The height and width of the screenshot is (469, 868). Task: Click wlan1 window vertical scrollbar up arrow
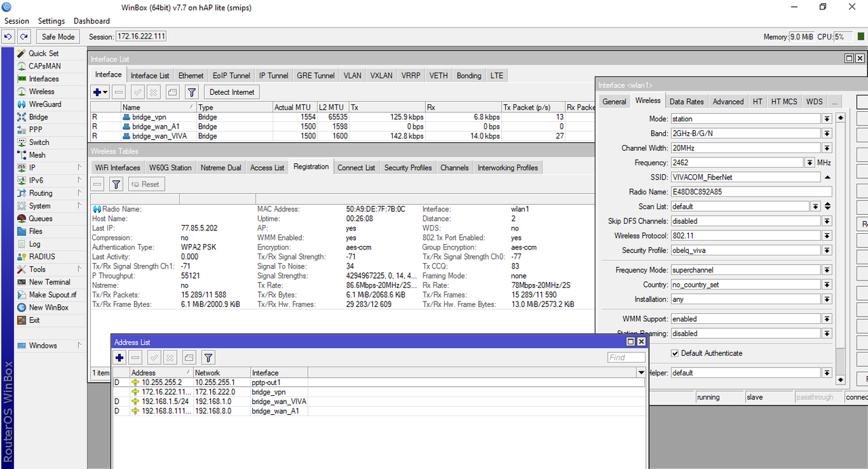tap(841, 118)
